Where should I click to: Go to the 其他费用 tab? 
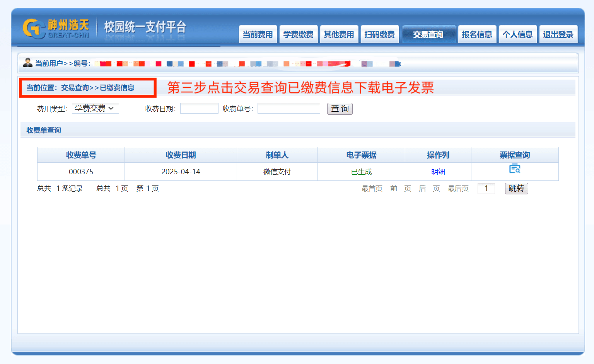point(339,35)
